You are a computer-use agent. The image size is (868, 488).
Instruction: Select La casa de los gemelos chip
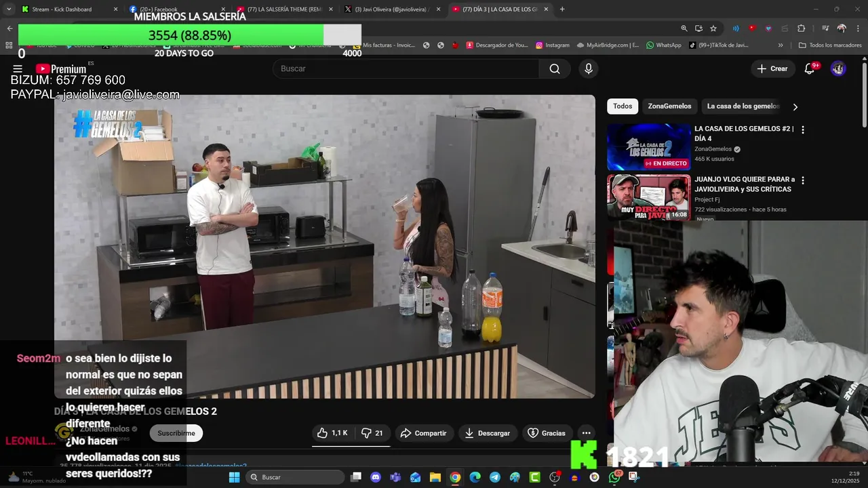point(743,106)
